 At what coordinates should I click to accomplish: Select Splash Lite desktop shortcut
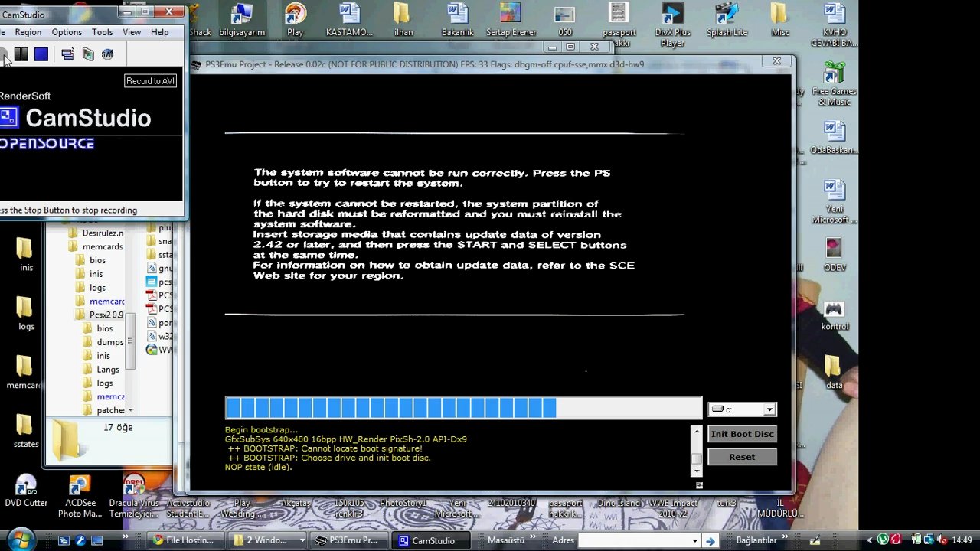[727, 20]
